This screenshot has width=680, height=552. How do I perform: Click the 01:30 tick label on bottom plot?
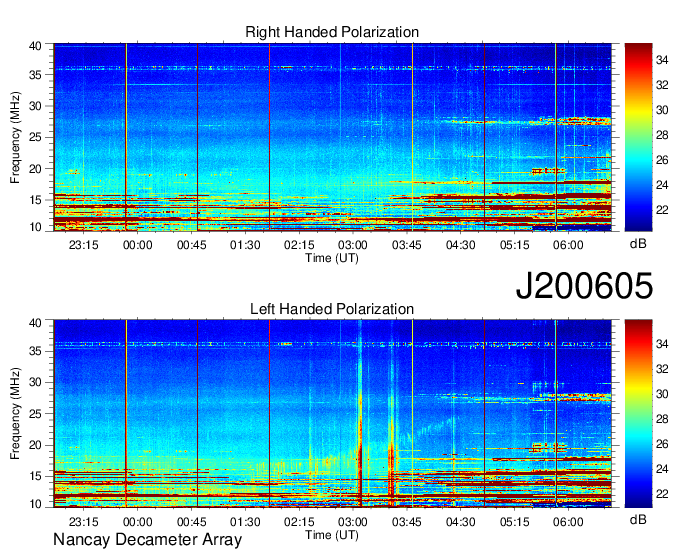245,522
